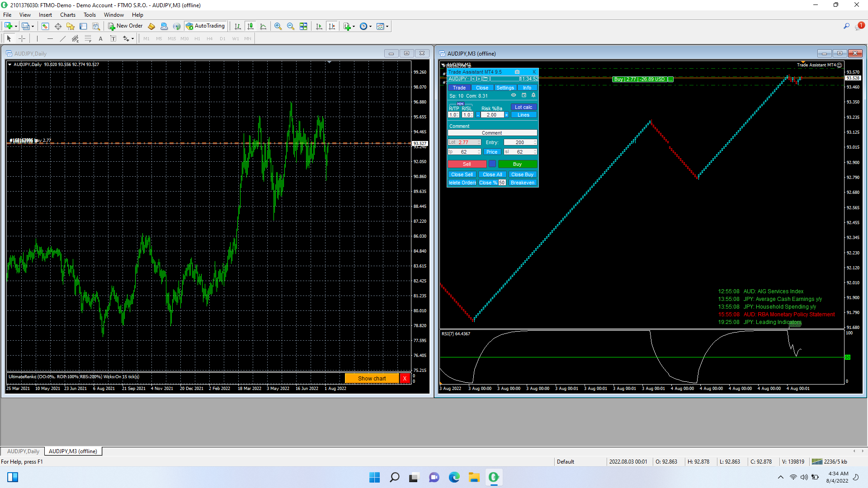
Task: Click the calendar icon in Trade Assistant
Action: 524,95
